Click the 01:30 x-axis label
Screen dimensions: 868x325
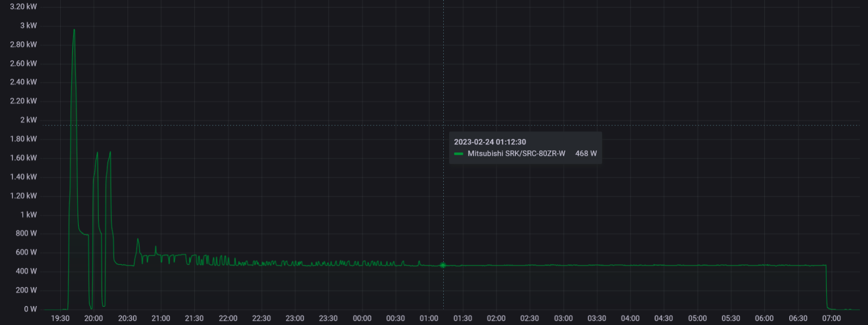[x=463, y=318]
